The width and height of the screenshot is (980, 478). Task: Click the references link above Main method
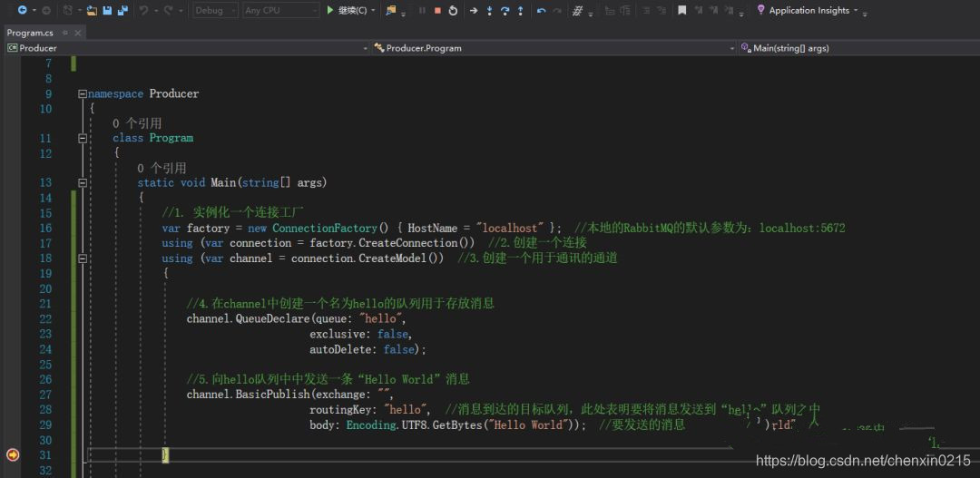point(162,168)
